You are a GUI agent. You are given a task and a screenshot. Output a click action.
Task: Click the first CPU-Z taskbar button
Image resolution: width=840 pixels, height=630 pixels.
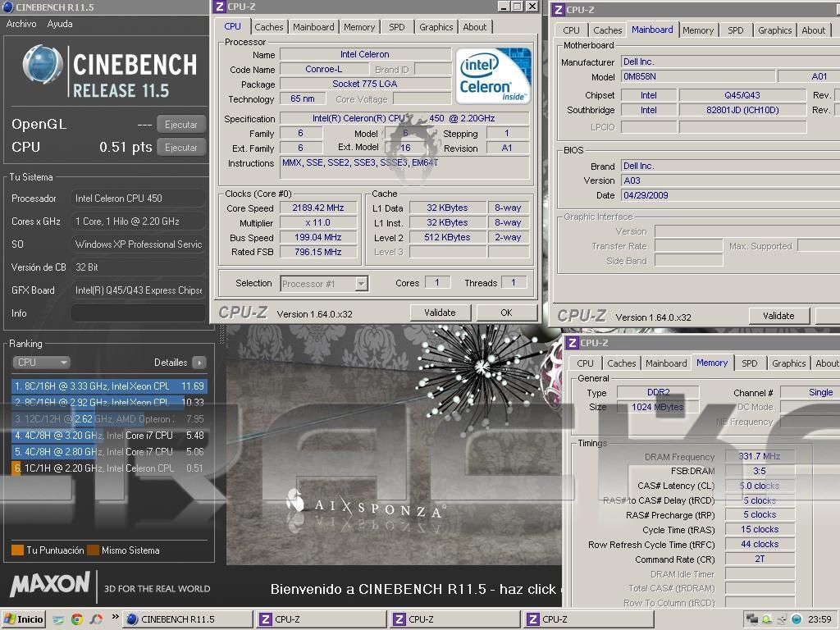pyautogui.click(x=321, y=619)
